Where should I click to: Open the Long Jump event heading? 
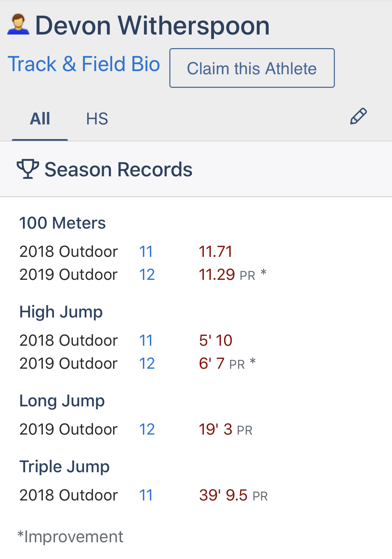point(62,401)
